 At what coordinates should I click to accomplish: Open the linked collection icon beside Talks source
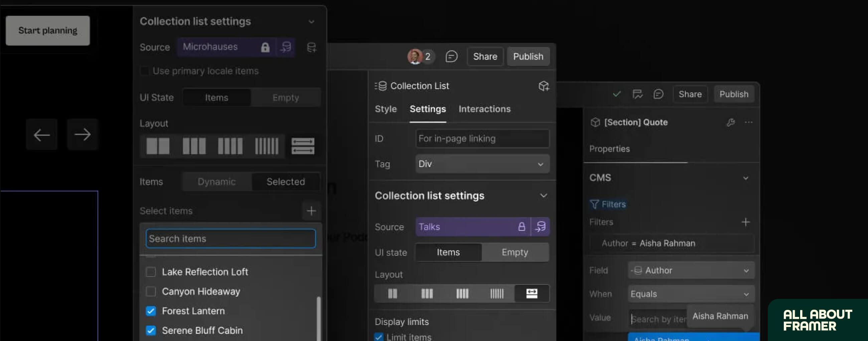(x=540, y=227)
